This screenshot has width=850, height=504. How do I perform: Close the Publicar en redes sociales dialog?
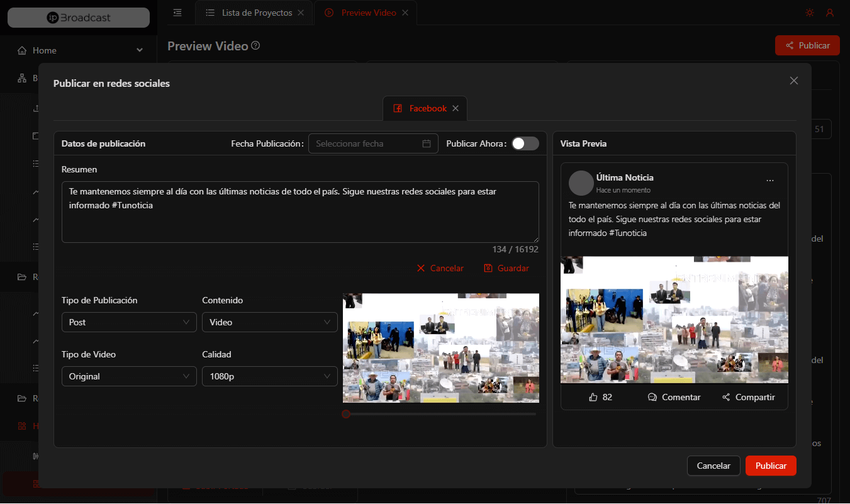coord(793,81)
